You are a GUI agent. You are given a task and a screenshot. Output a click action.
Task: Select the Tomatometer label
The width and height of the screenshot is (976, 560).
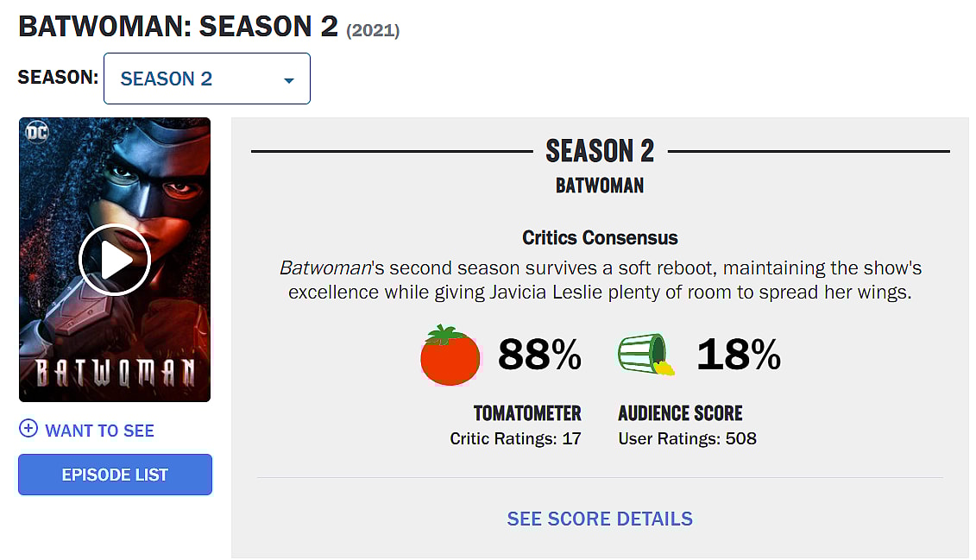pyautogui.click(x=527, y=413)
